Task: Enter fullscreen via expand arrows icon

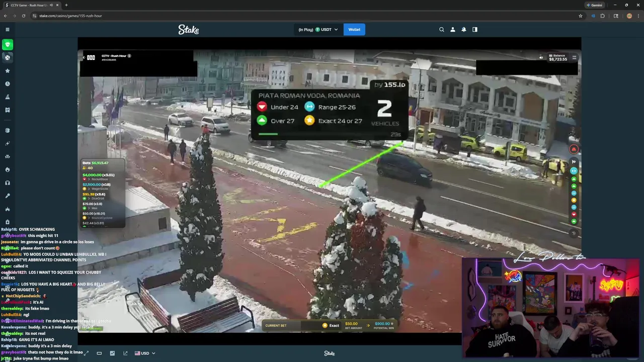Action: coord(86,353)
